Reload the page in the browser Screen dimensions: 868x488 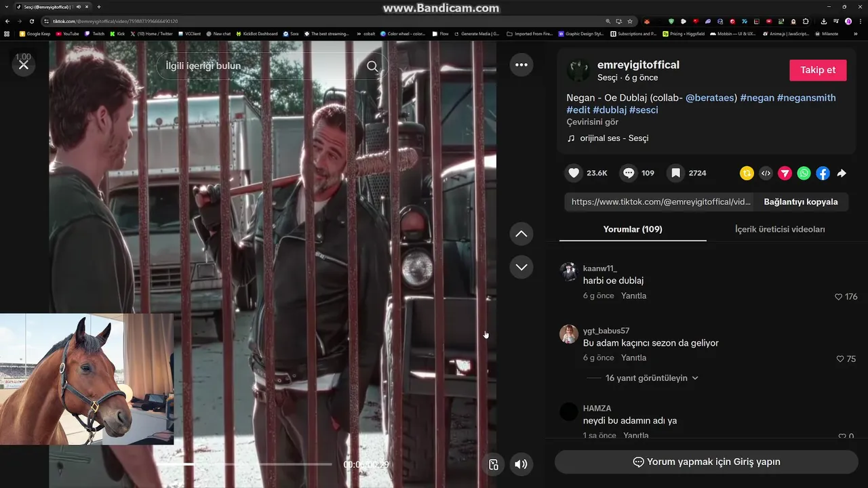31,21
